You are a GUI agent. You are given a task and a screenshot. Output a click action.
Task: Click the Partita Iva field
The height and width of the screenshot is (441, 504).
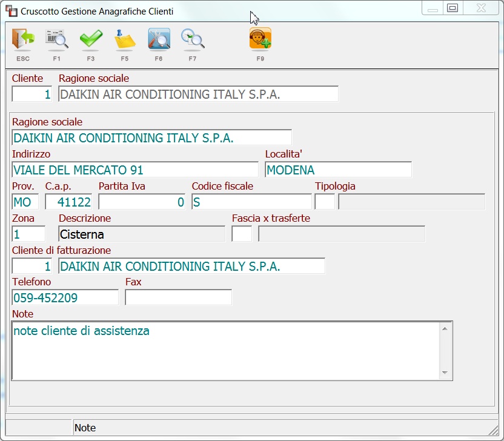[142, 202]
